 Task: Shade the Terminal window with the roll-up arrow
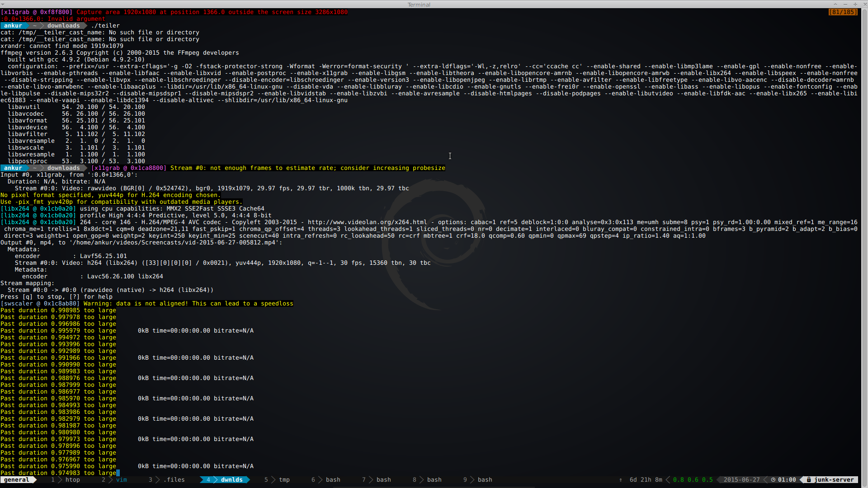pos(835,4)
